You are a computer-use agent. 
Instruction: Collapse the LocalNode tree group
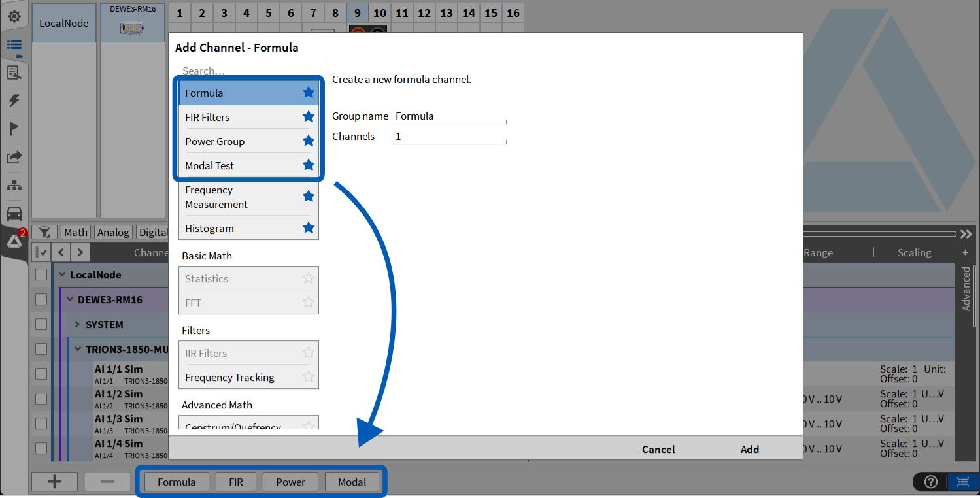tap(63, 275)
